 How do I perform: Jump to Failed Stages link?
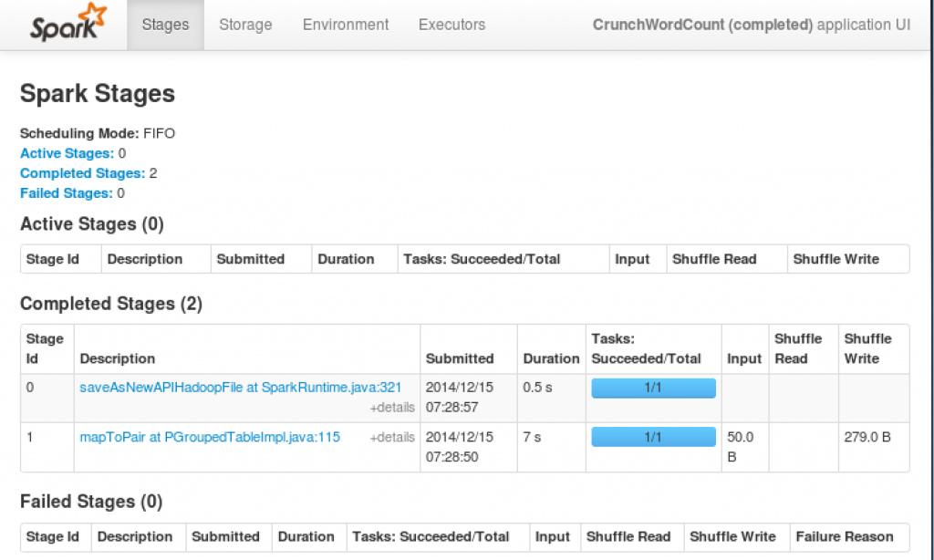(x=66, y=193)
